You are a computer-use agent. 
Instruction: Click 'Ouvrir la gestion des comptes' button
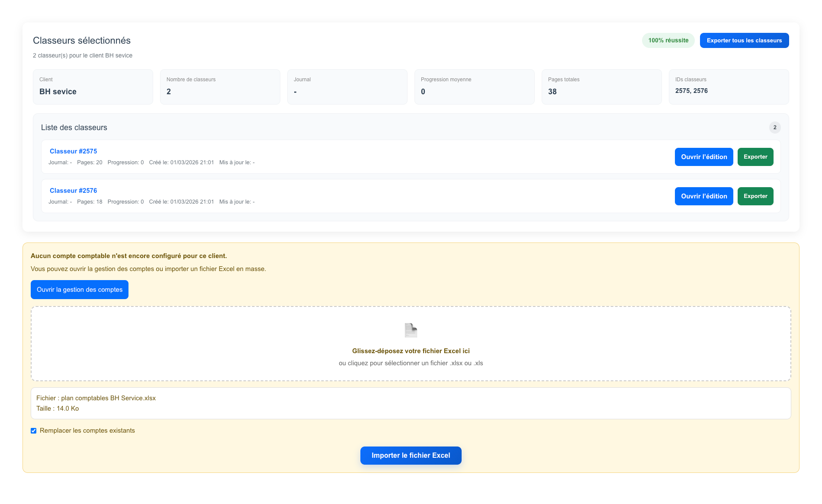pyautogui.click(x=80, y=290)
